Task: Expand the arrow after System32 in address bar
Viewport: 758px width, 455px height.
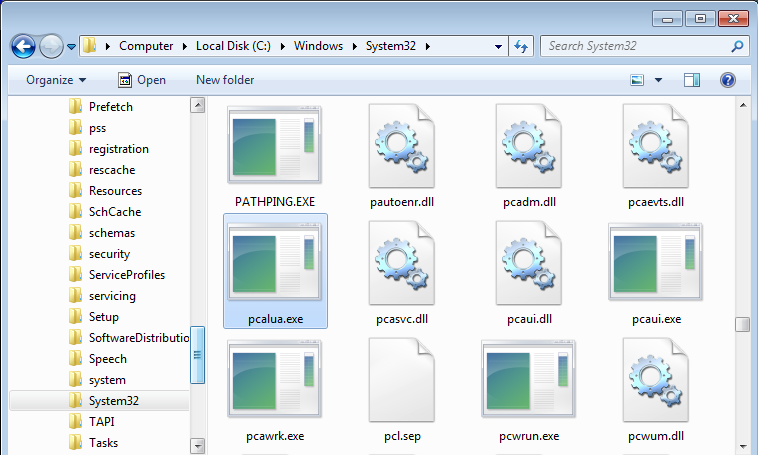Action: click(427, 46)
